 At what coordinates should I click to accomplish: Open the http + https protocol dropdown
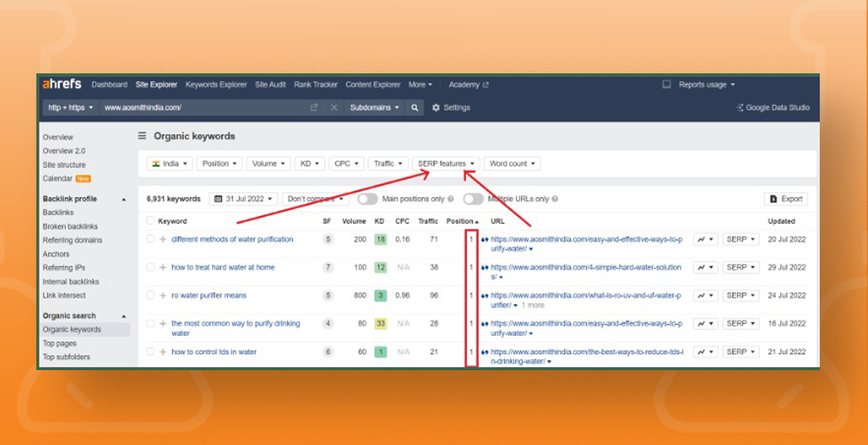pos(71,108)
